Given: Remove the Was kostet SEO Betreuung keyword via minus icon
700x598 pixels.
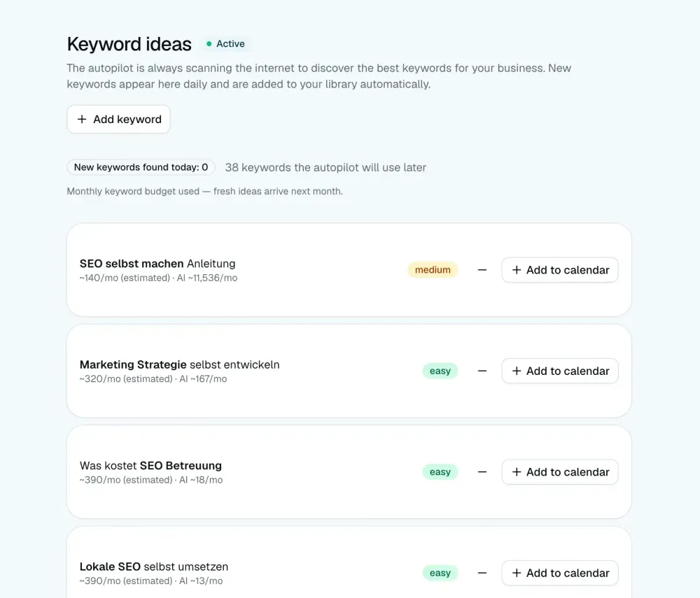Looking at the screenshot, I should pyautogui.click(x=482, y=472).
